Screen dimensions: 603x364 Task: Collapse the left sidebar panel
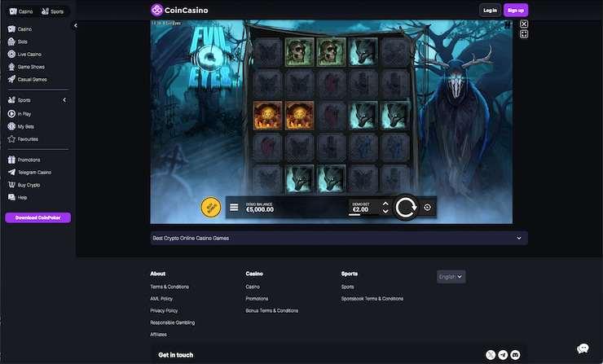[76, 26]
